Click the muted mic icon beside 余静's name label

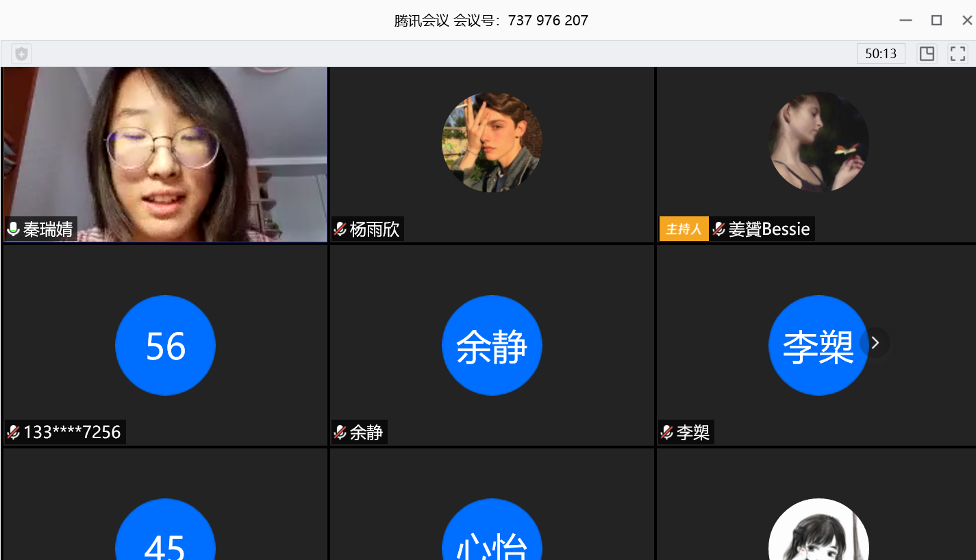coord(340,432)
